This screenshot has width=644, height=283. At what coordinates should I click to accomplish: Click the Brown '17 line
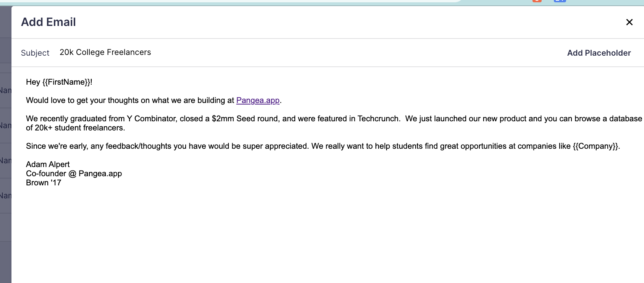click(44, 183)
